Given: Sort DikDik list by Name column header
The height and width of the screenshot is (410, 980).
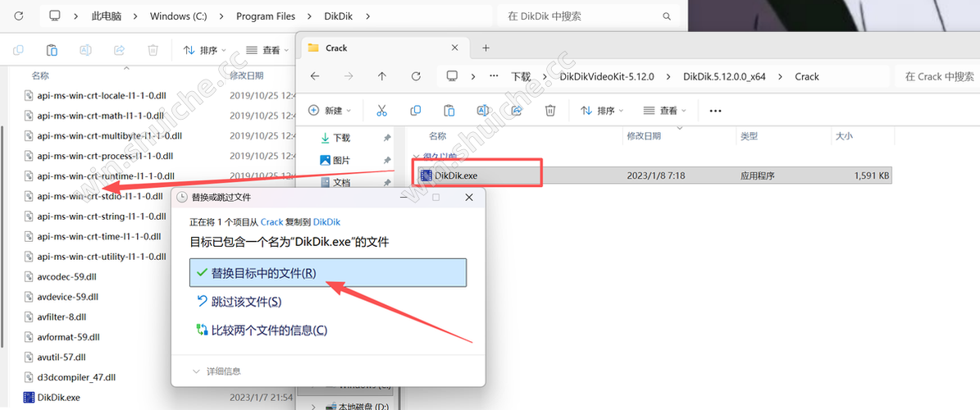Looking at the screenshot, I should click(x=40, y=75).
